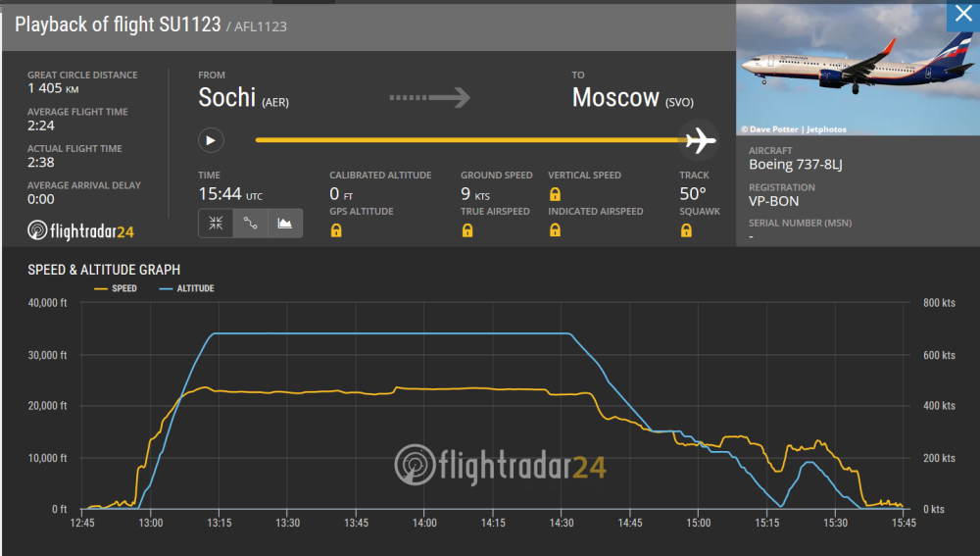Click the 13:15 label on graph axis

219,523
